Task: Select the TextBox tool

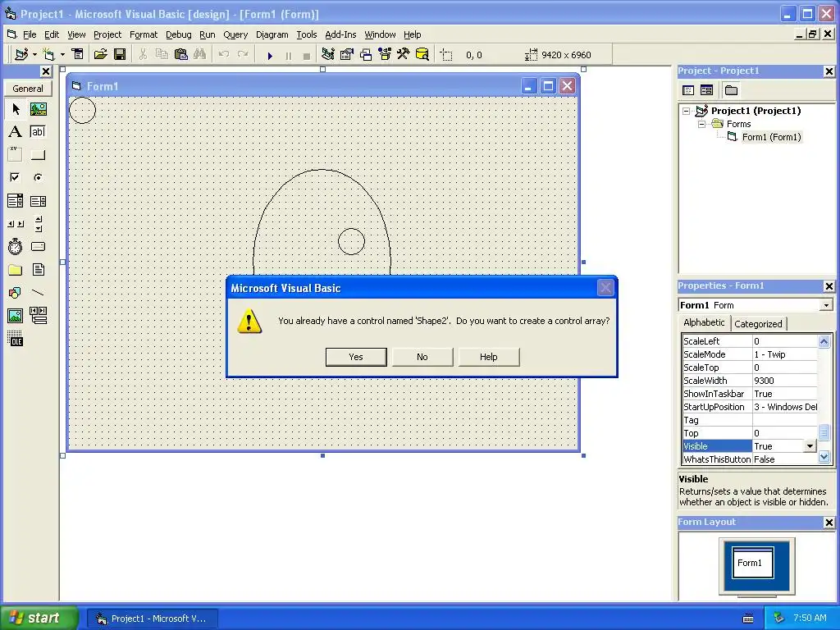Action: click(x=38, y=132)
